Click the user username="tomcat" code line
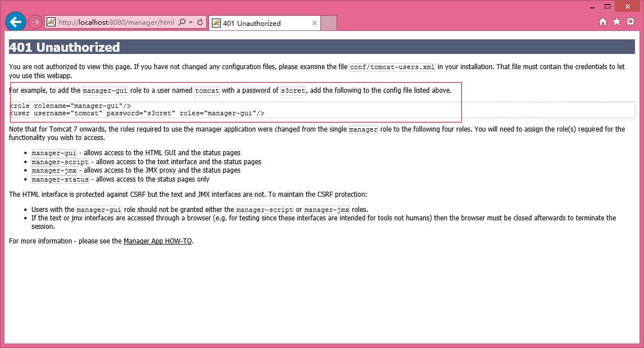 (x=137, y=114)
